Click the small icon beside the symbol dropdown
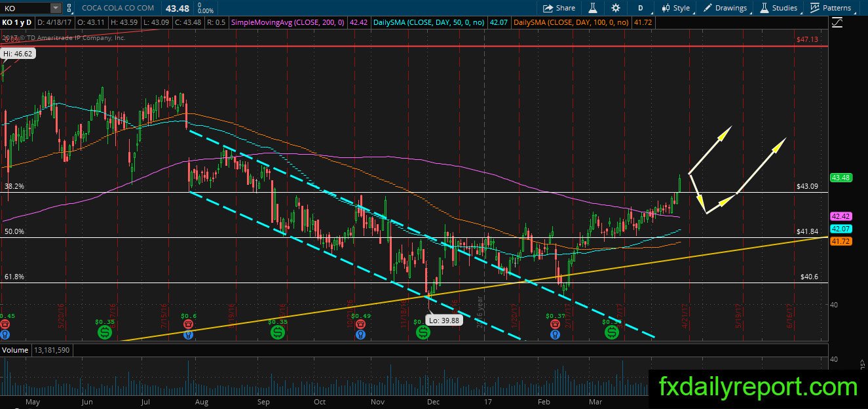This screenshot has width=868, height=409. tap(68, 8)
